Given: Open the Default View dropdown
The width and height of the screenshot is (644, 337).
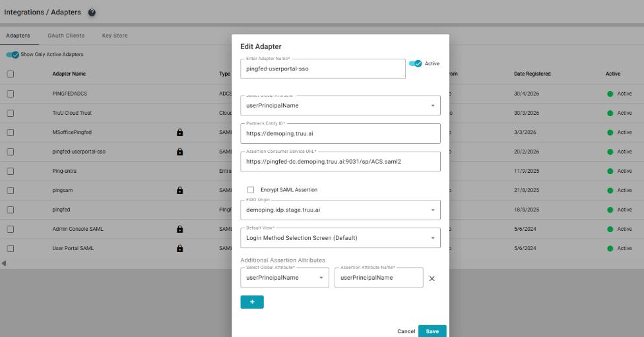Looking at the screenshot, I should (340, 237).
